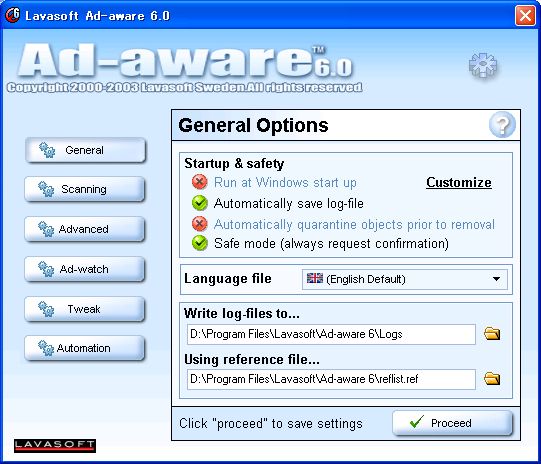This screenshot has height=464, width=541.
Task: Browse for the reference file
Action: pyautogui.click(x=492, y=379)
